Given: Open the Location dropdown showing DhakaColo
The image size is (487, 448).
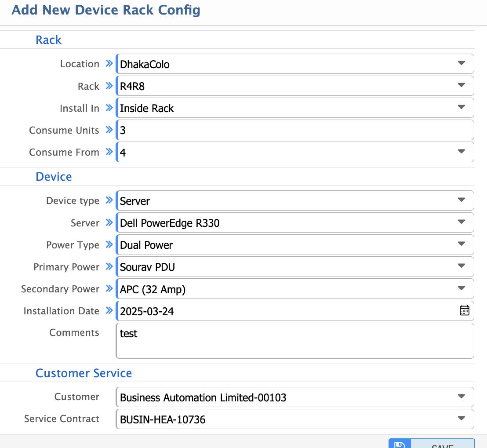Looking at the screenshot, I should tap(462, 63).
